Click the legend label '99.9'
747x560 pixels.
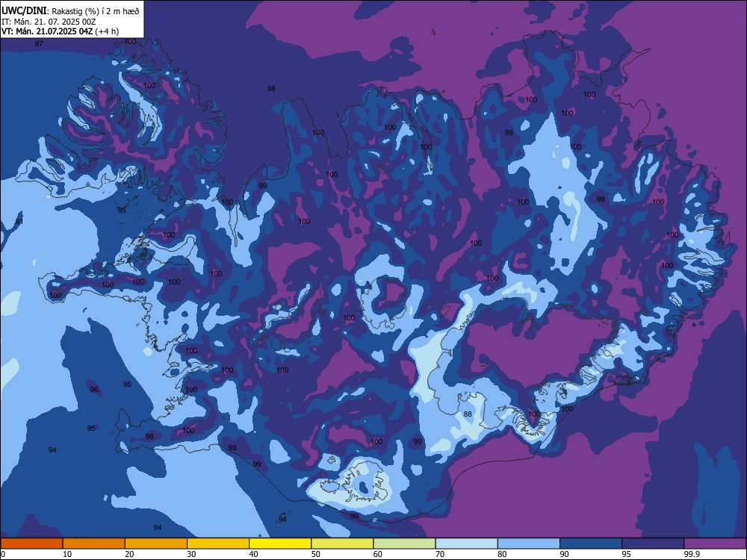pos(691,554)
